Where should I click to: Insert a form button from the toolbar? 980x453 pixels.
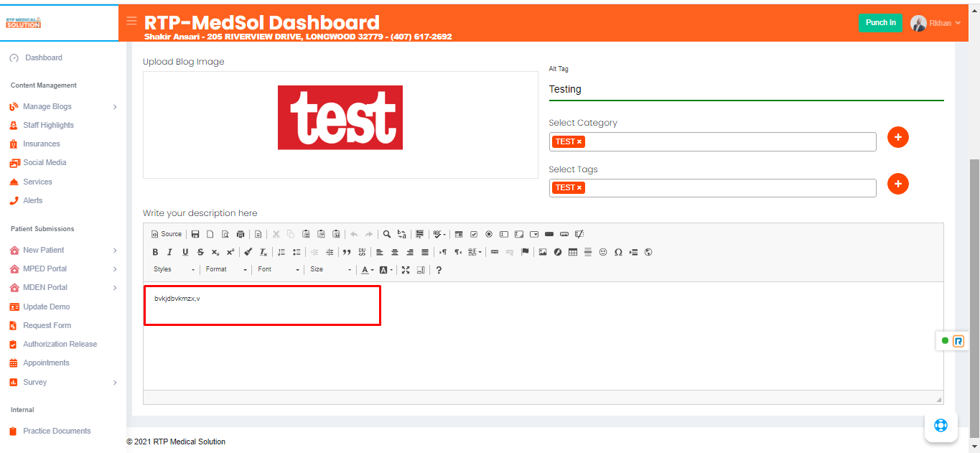tap(549, 234)
